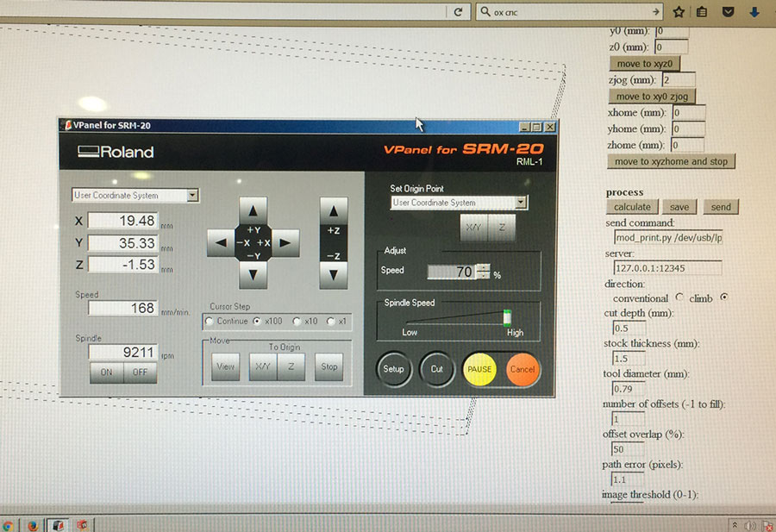The height and width of the screenshot is (532, 776).
Task: Select the x1 cursor step option
Action: pos(331,321)
